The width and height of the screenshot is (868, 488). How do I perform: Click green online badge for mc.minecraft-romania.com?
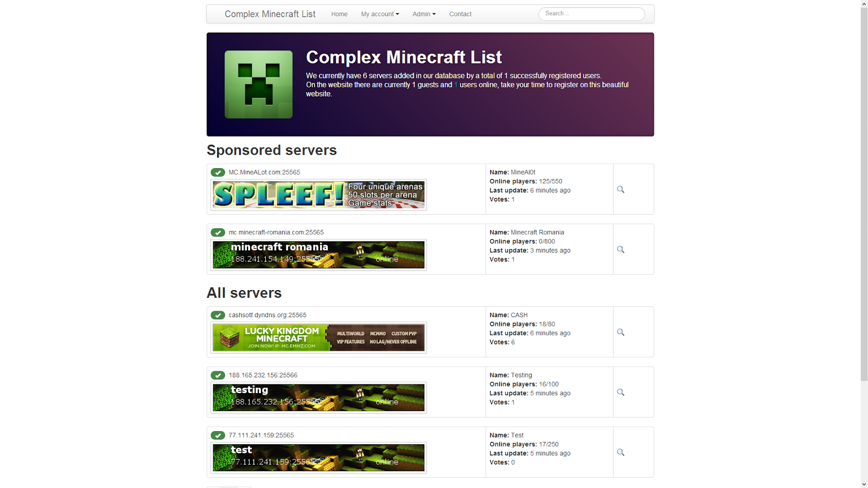click(x=218, y=233)
